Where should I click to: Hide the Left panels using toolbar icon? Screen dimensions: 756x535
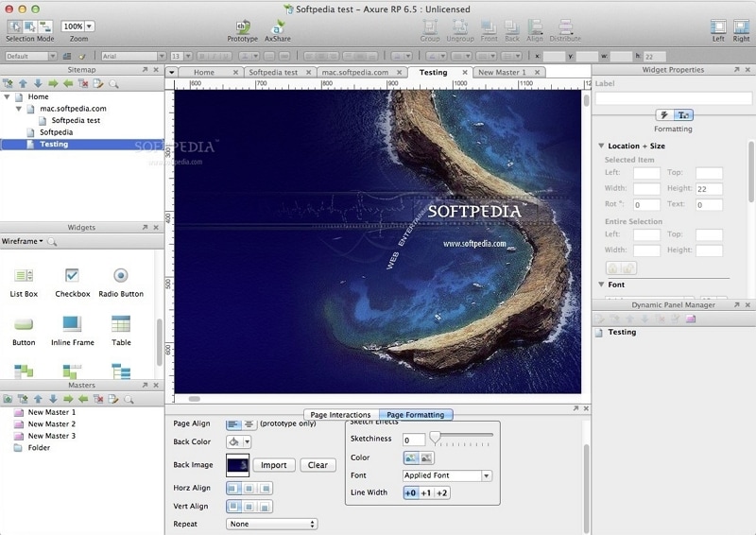point(718,26)
